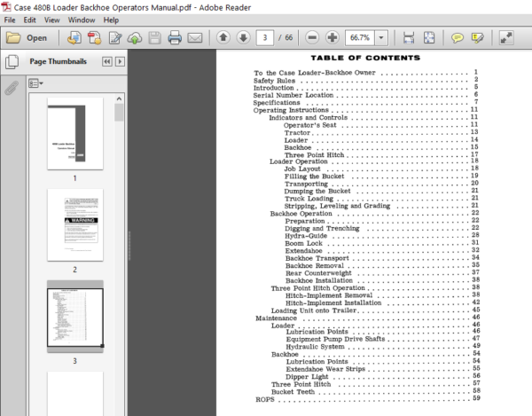Click the page number field showing 3
532x416 pixels.
pyautogui.click(x=265, y=37)
